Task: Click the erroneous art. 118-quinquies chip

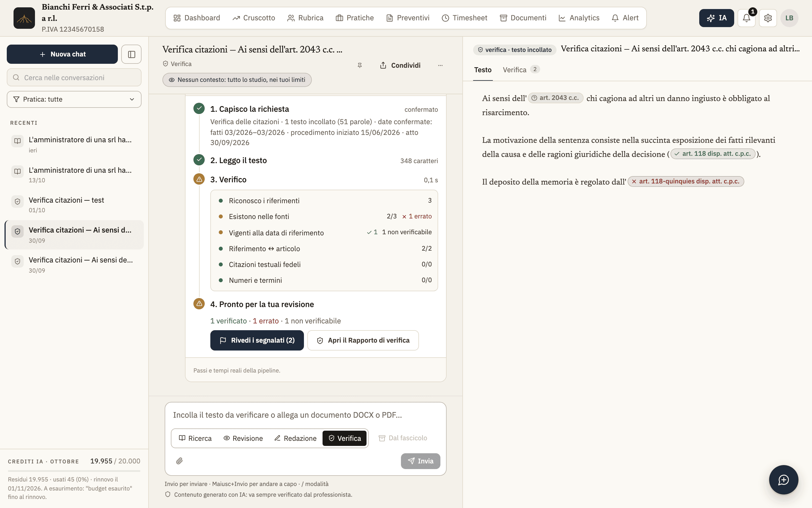Action: [686, 181]
